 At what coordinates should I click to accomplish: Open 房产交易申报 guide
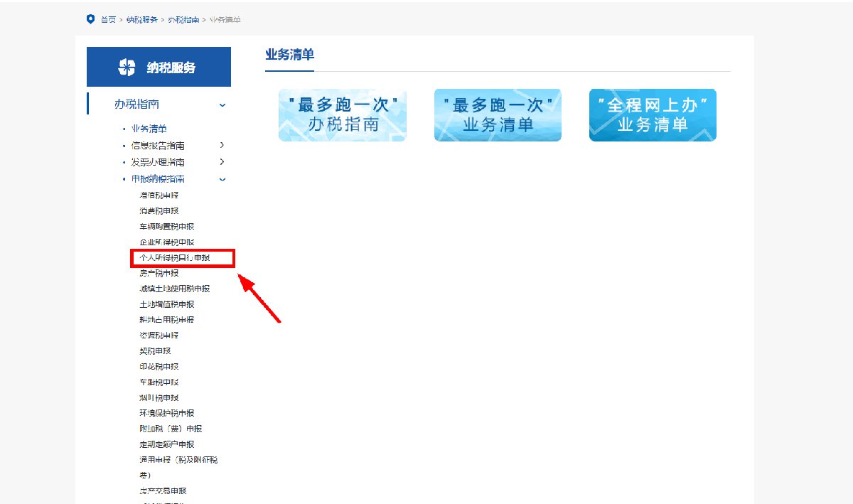tap(163, 491)
